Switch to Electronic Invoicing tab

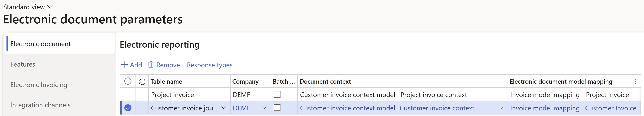pos(39,85)
